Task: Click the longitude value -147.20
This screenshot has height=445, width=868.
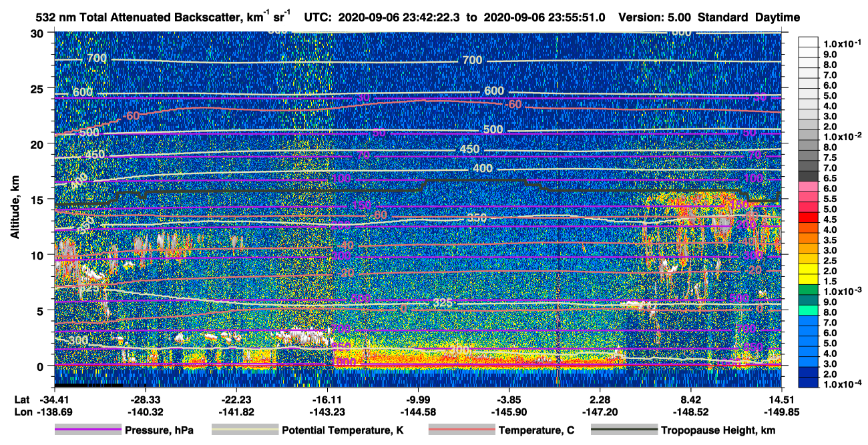Action: (x=600, y=412)
